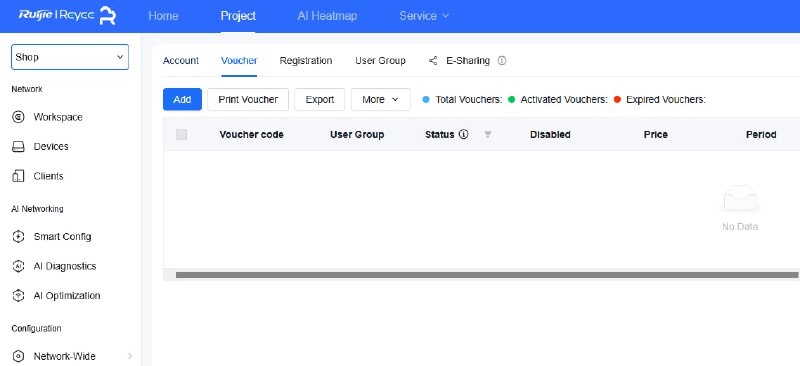Click the Expired Vouchers label

tap(666, 100)
